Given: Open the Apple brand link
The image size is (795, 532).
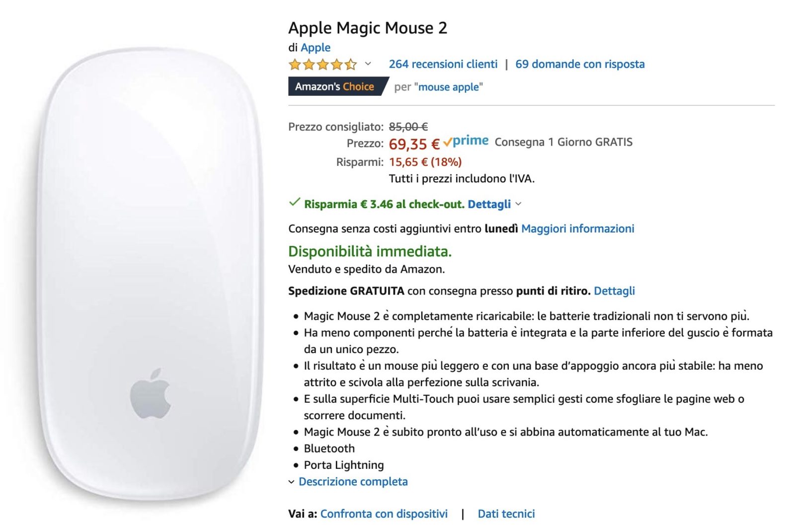Looking at the screenshot, I should point(316,47).
